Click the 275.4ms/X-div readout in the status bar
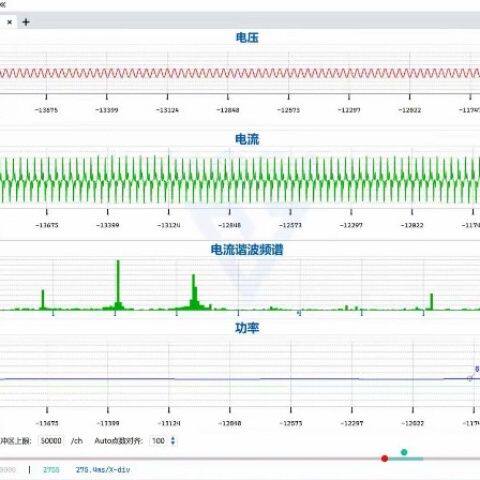The image size is (480, 480). click(x=103, y=470)
